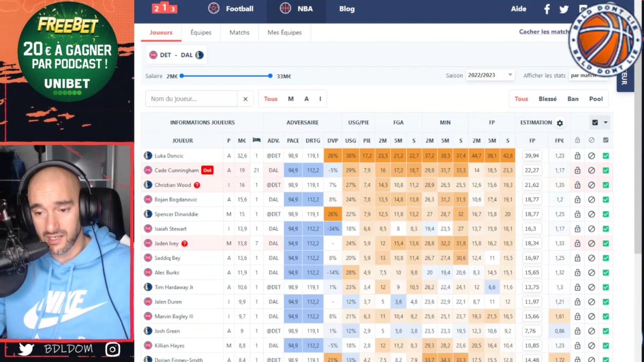Click the Nom du joueur search field

(x=192, y=99)
